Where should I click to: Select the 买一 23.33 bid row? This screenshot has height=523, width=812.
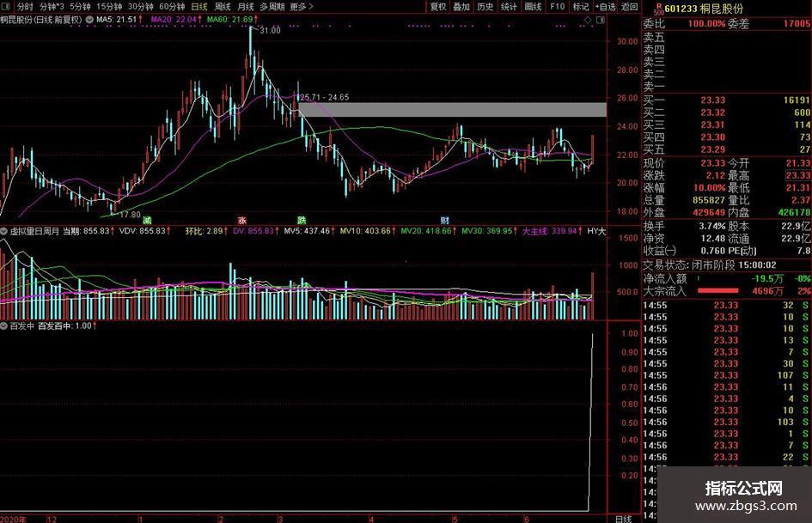pyautogui.click(x=726, y=100)
